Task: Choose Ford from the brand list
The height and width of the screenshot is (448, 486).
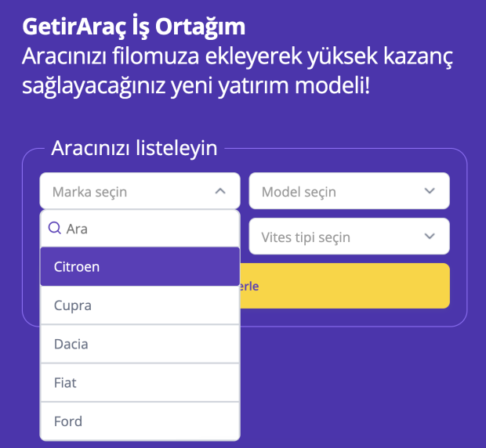Action: tap(140, 421)
